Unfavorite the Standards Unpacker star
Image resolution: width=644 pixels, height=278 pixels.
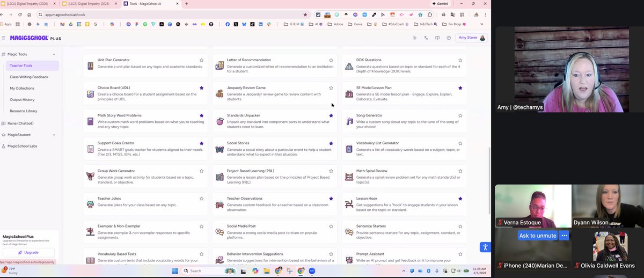pyautogui.click(x=331, y=115)
